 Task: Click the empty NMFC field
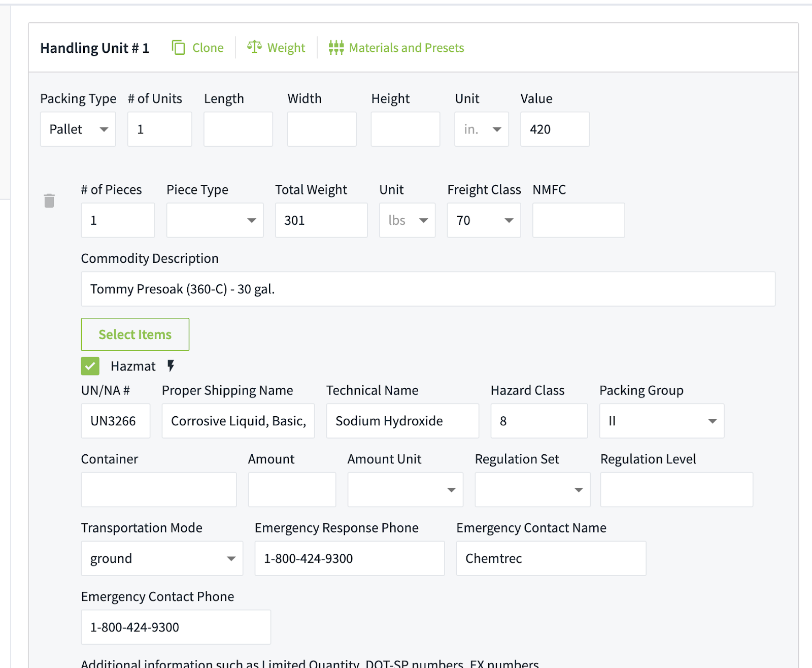578,220
